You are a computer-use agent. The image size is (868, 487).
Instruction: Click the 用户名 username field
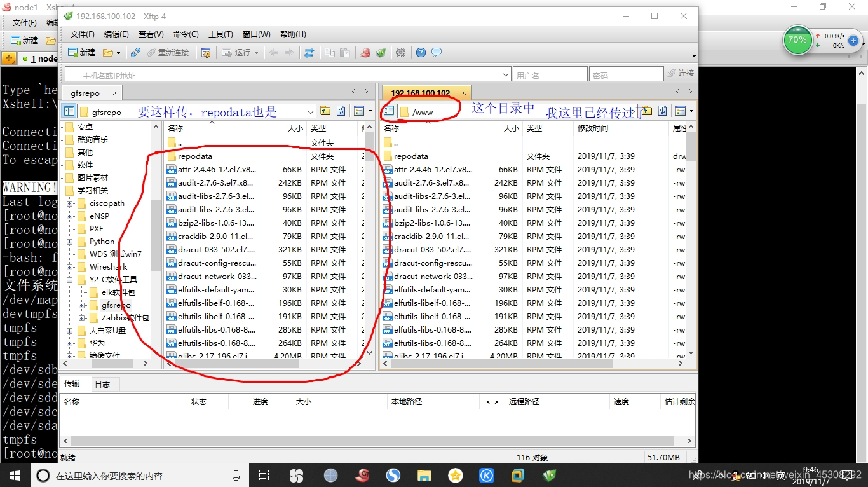click(x=550, y=75)
